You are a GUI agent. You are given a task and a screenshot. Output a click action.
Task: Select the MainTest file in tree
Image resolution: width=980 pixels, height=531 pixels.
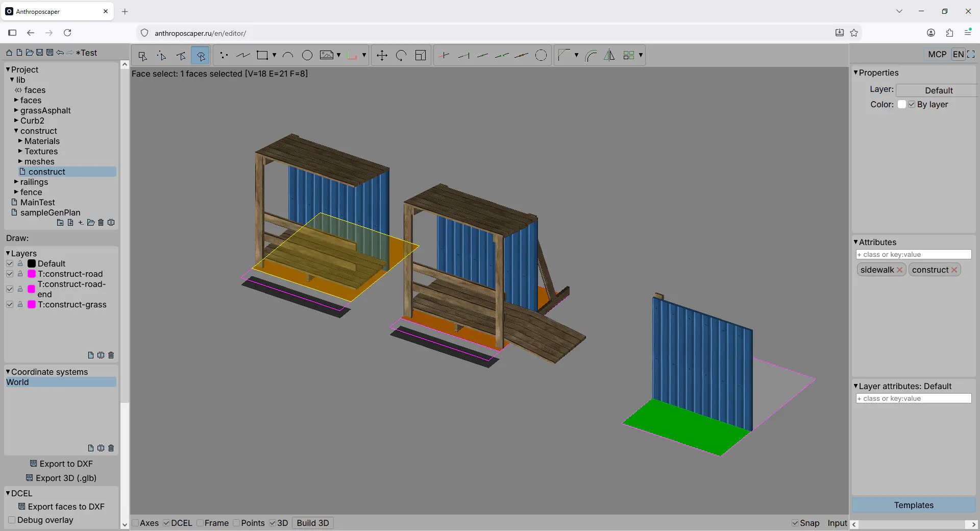coord(38,202)
